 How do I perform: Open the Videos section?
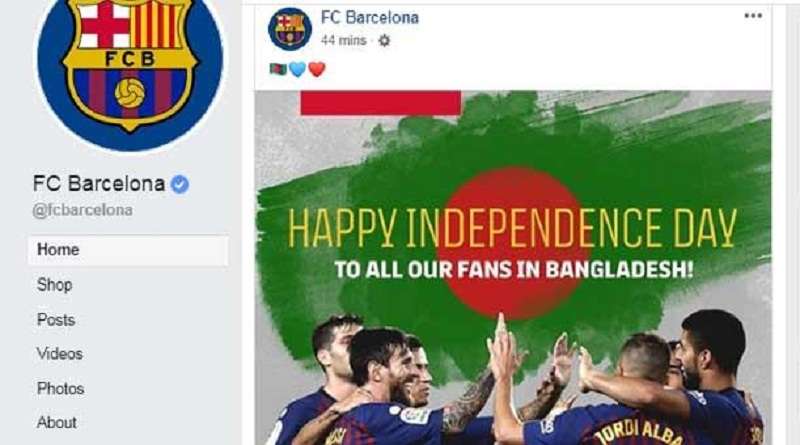[x=60, y=354]
